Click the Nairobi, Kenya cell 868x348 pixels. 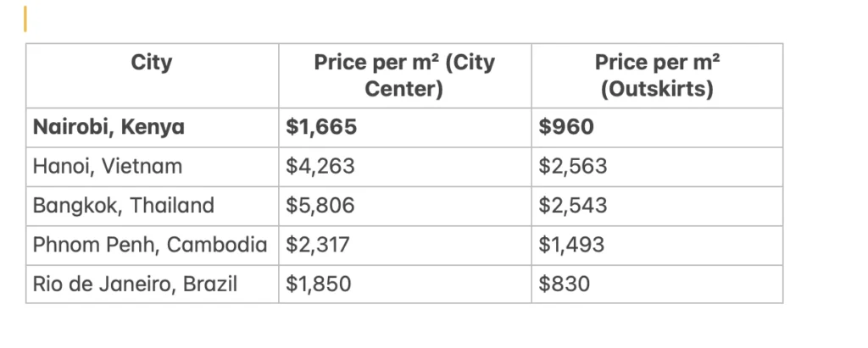pyautogui.click(x=153, y=128)
